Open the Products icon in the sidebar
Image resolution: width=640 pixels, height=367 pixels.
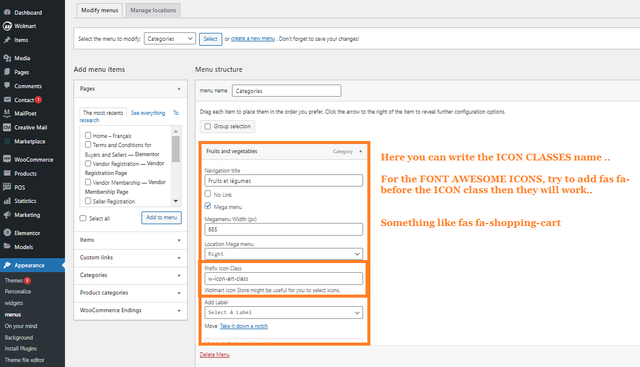[7, 173]
